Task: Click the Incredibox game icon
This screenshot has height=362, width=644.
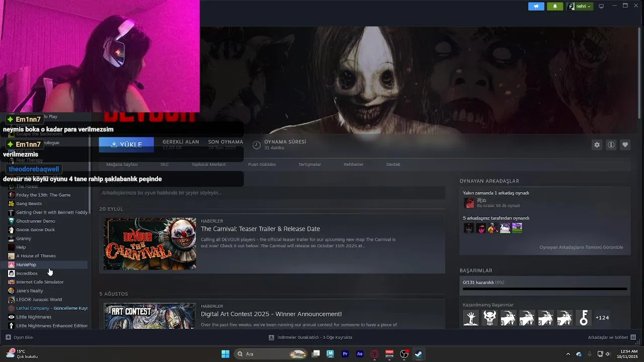Action: (x=11, y=274)
